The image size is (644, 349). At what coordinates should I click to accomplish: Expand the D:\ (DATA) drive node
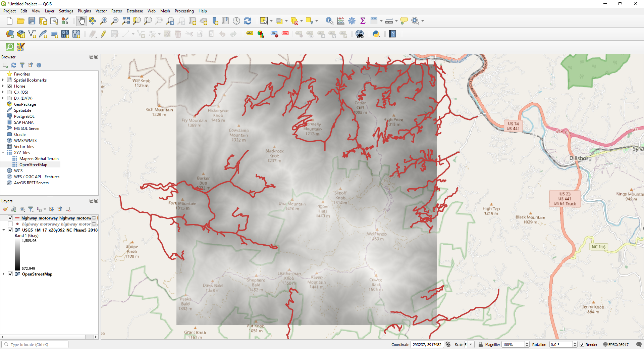click(x=3, y=98)
